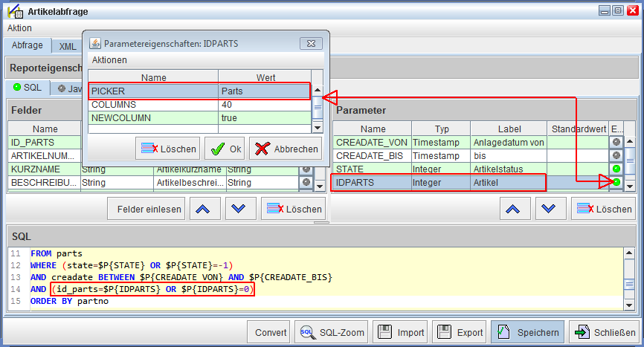Select the NEWCOLUMN property row

tap(152, 118)
